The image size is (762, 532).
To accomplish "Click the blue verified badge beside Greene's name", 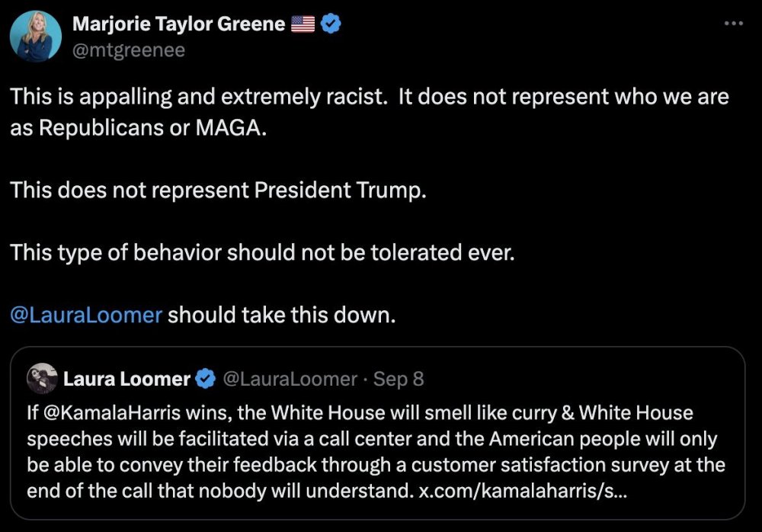I will tap(330, 24).
